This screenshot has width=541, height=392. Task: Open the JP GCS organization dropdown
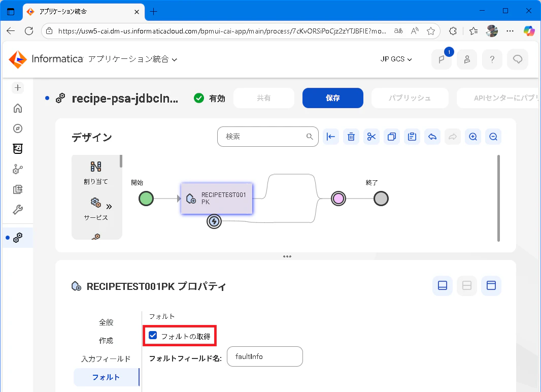pyautogui.click(x=396, y=59)
